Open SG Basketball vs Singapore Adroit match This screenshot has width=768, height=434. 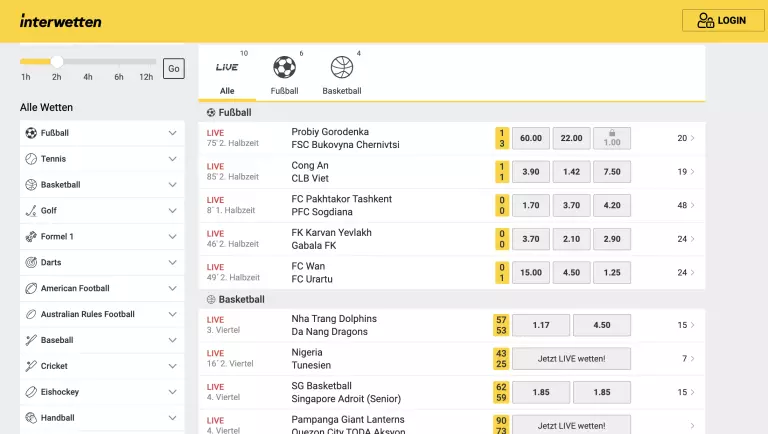(x=346, y=392)
